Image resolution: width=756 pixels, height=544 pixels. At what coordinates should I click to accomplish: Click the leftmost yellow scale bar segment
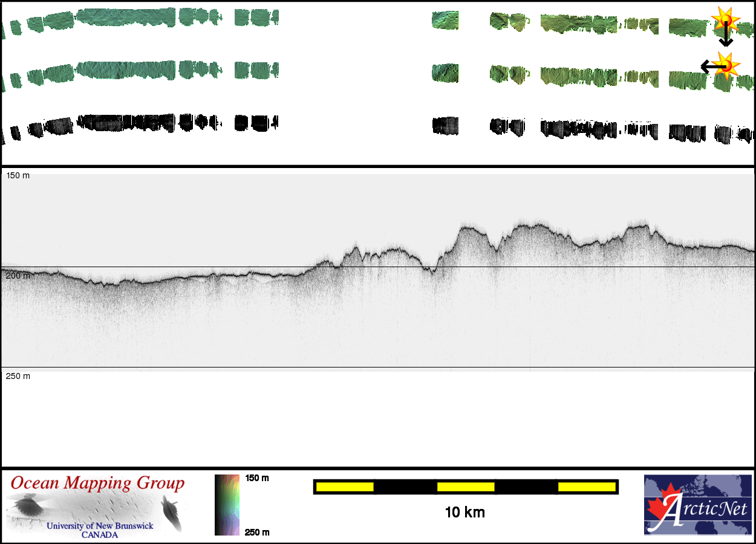[345, 487]
